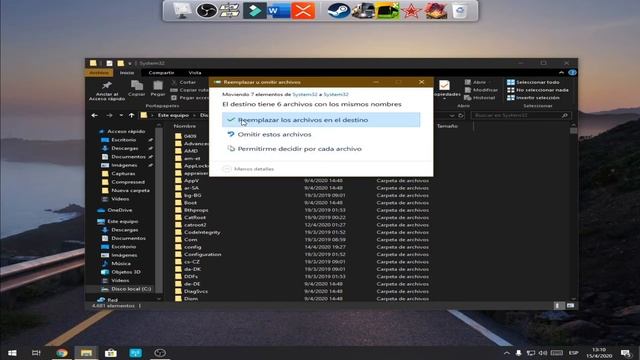Launch OBS Studio from the dock

coord(206,11)
